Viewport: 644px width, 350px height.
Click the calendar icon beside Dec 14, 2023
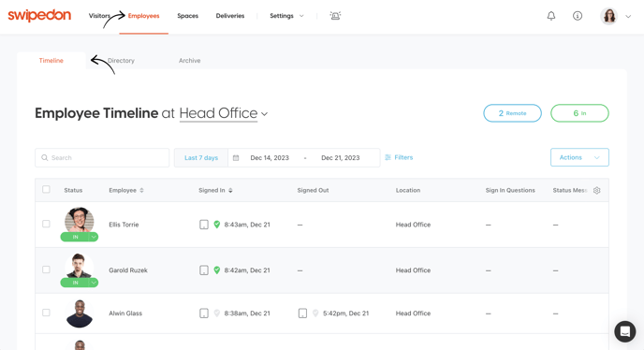point(236,158)
